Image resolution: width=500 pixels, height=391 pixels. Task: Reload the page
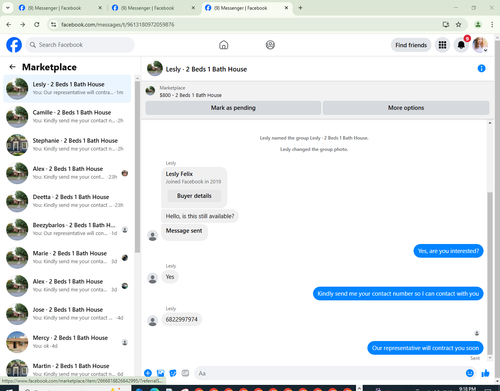pyautogui.click(x=37, y=24)
